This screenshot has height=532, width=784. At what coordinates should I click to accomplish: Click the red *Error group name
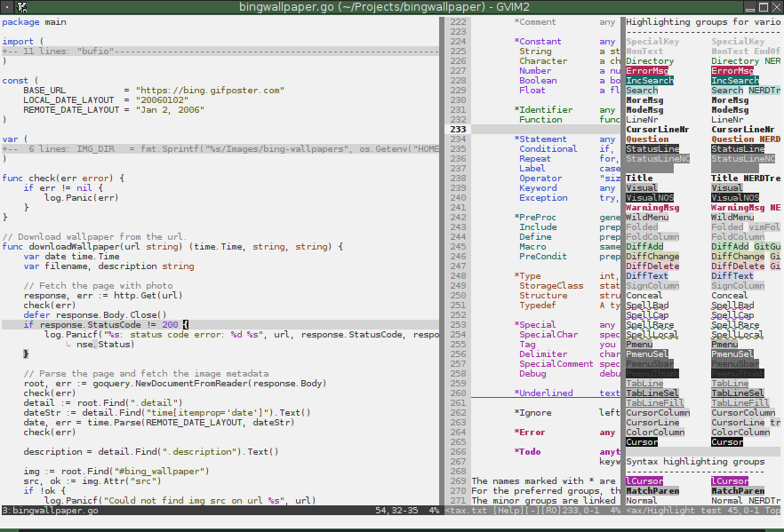click(x=530, y=433)
